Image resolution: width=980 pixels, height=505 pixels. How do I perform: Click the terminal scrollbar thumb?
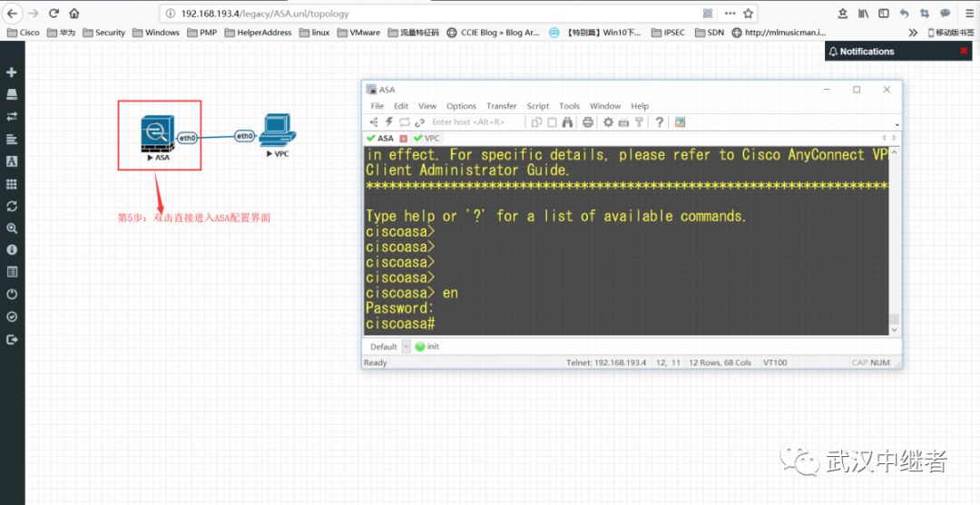click(x=894, y=319)
